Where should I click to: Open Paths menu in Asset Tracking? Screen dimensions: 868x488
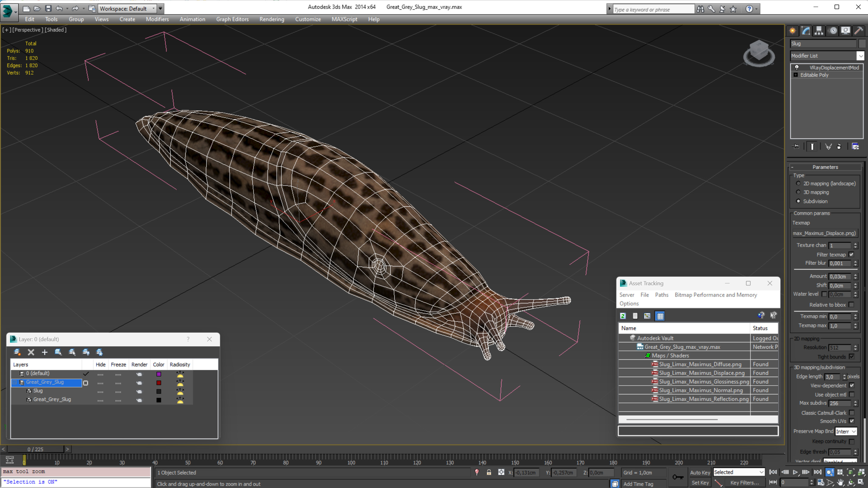click(x=661, y=295)
